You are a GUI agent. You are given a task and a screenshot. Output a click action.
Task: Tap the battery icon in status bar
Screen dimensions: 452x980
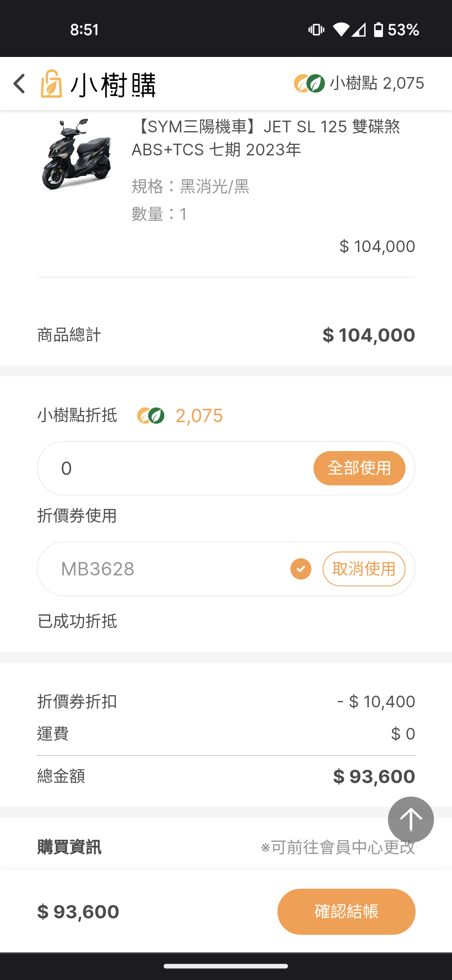click(x=378, y=30)
